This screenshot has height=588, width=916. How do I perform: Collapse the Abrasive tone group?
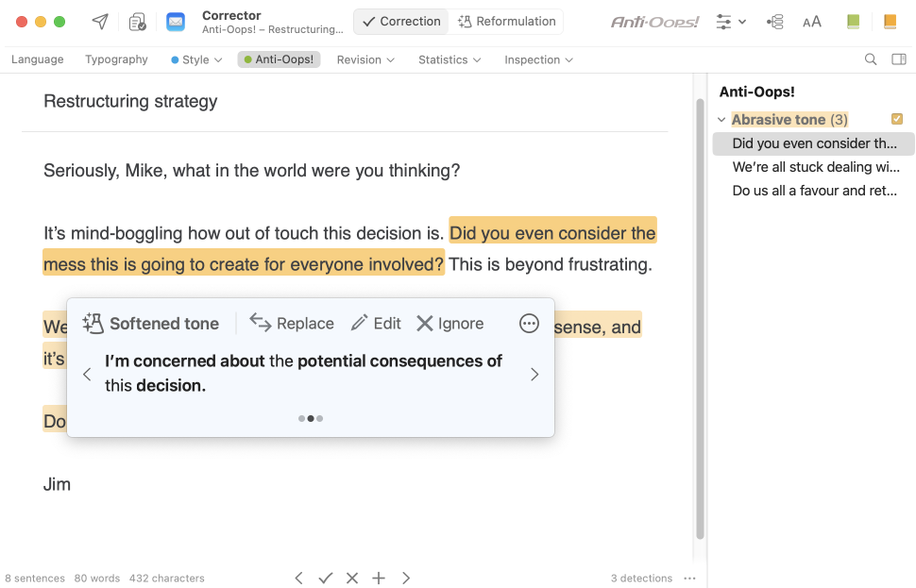721,120
